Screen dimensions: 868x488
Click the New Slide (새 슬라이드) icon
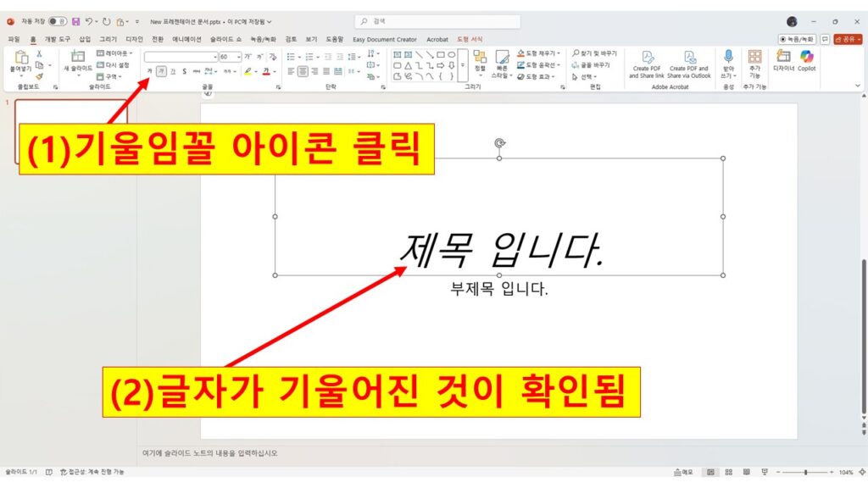pos(77,57)
